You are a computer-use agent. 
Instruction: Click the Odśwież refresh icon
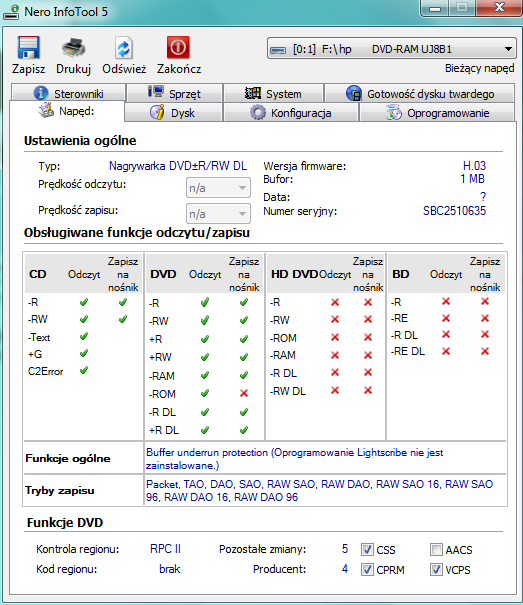click(124, 48)
